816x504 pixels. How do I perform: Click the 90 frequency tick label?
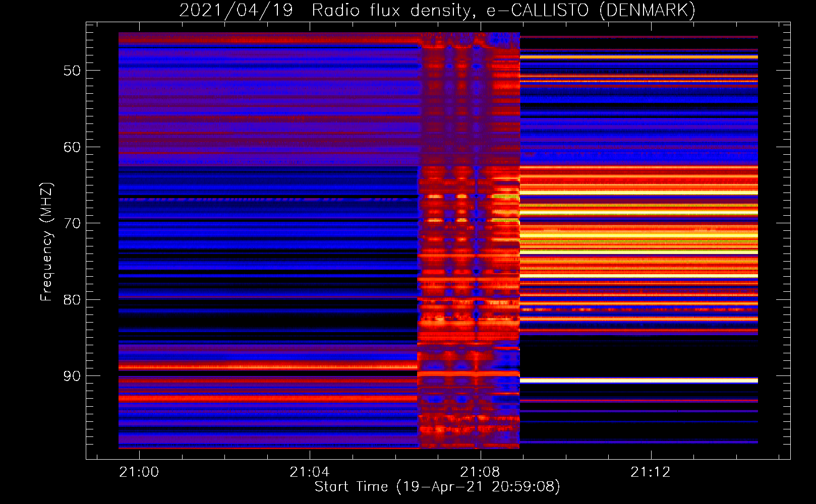[x=72, y=376]
